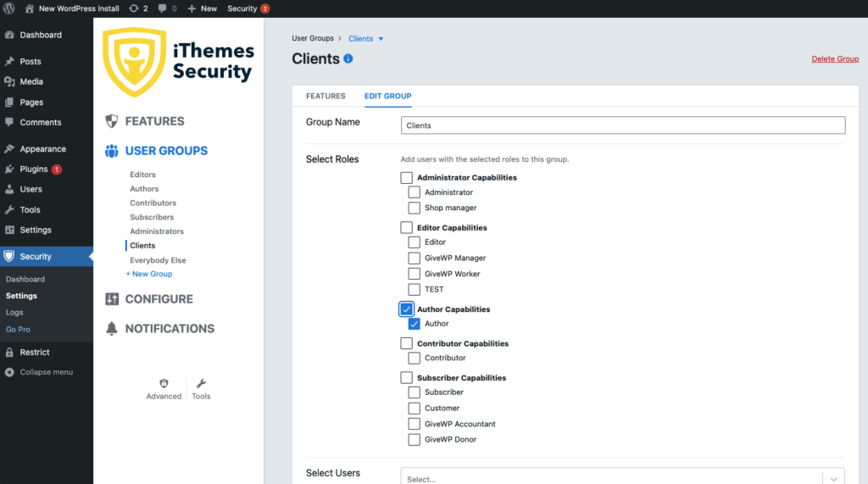Switch to the FEATURES tab
The image size is (868, 484).
point(325,96)
